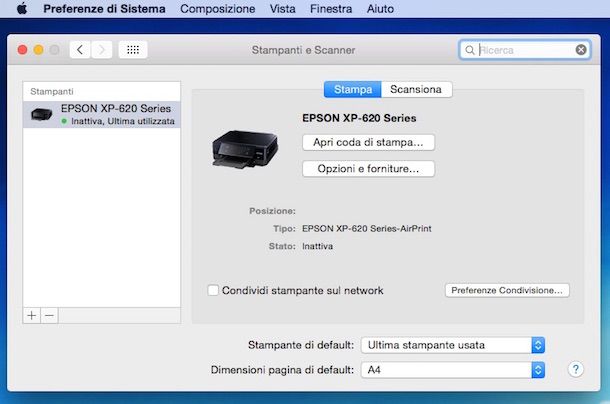Screen dimensions: 610x404
Task: Click the small printer icon in list
Action: point(41,114)
